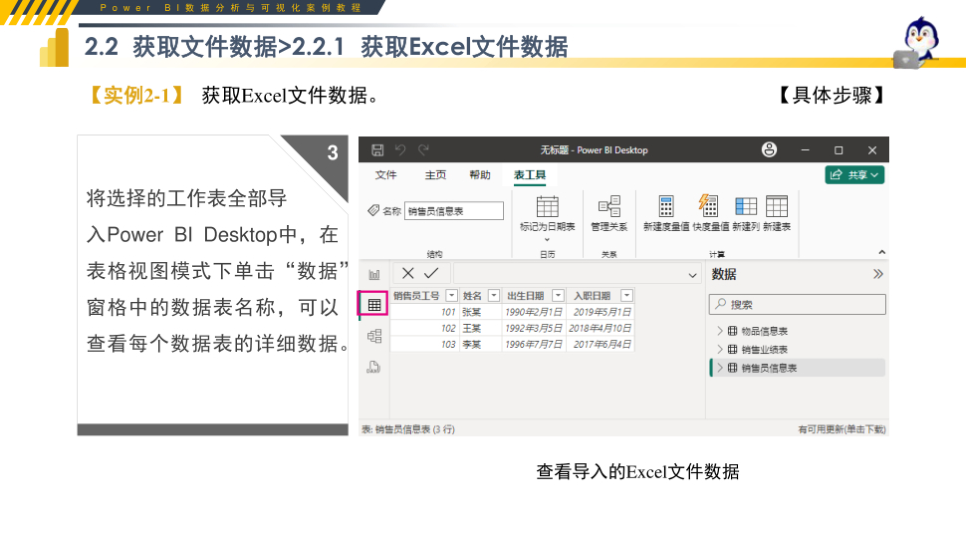Click status bar text 表: 销售员信息表 (3 行)

408,429
